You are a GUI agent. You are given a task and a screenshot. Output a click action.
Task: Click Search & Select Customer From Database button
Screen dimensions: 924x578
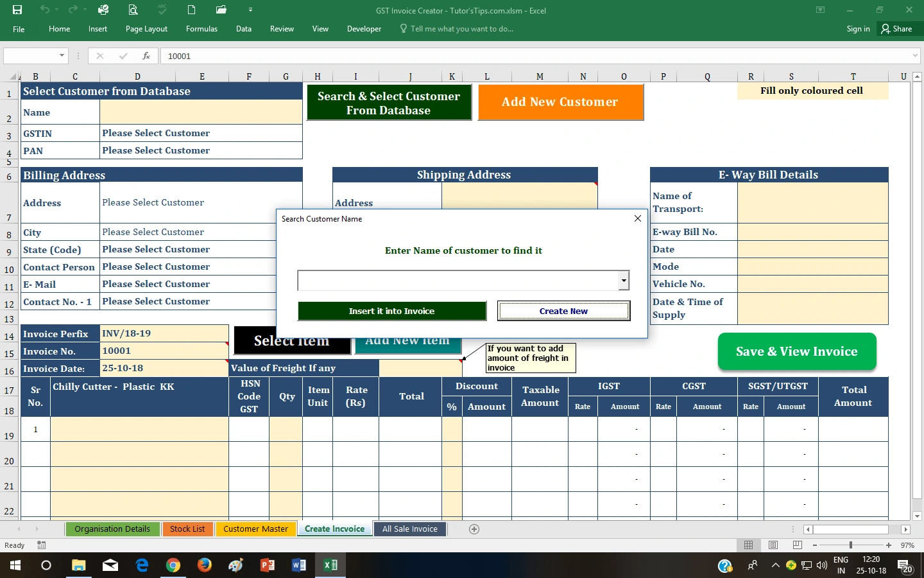click(389, 103)
